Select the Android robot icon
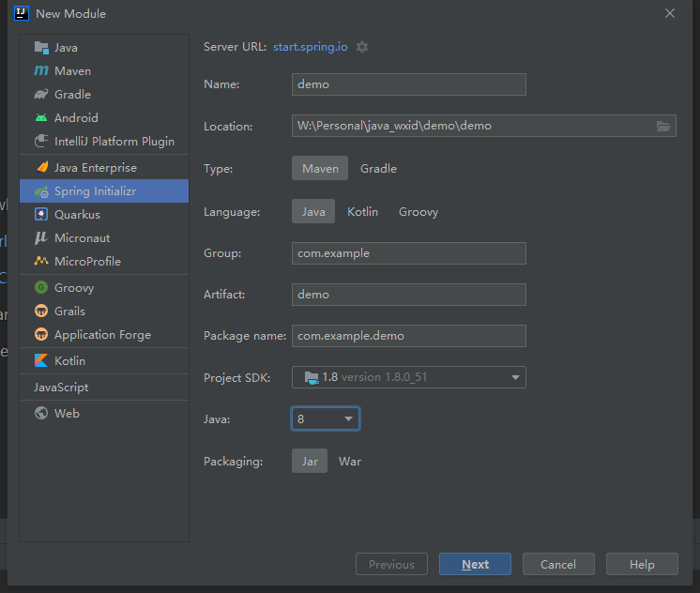This screenshot has width=700, height=593. [41, 118]
